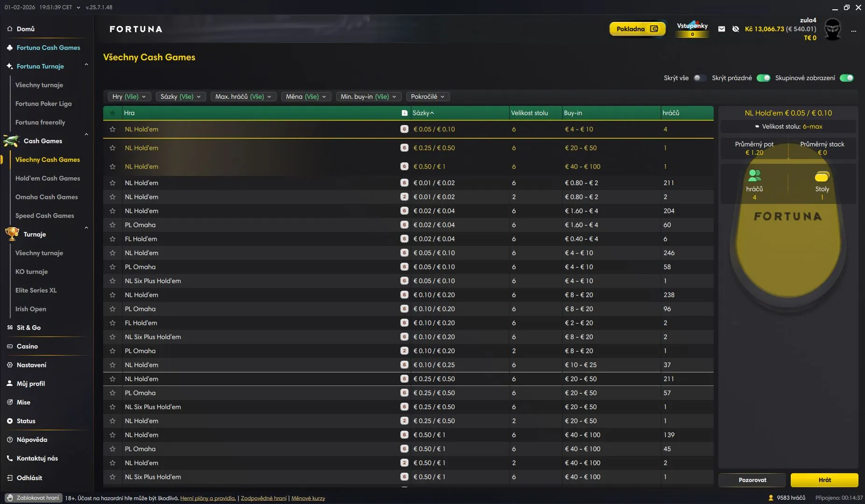This screenshot has width=865, height=504.
Task: Click the Domů home icon
Action: coord(10,29)
